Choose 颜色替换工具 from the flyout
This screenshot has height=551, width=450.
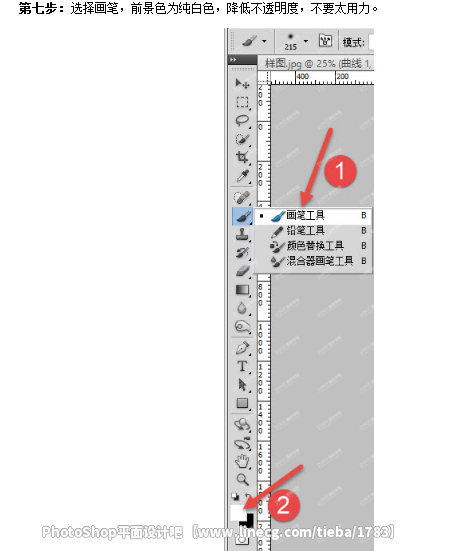click(x=313, y=246)
